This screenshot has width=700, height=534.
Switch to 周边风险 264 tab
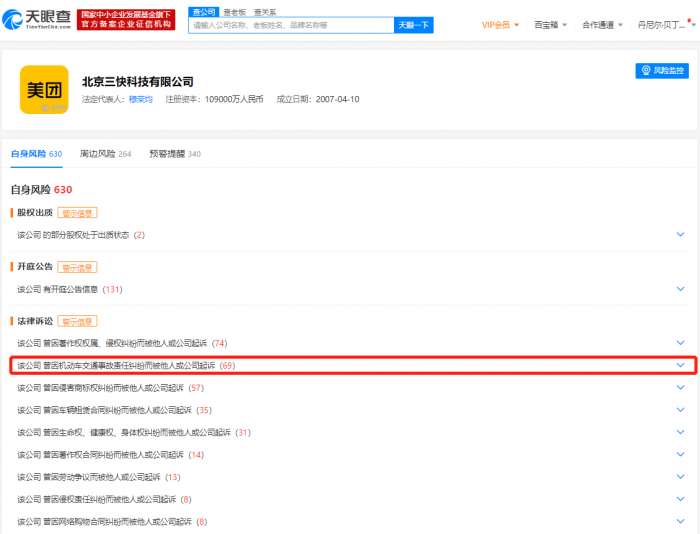[105, 154]
